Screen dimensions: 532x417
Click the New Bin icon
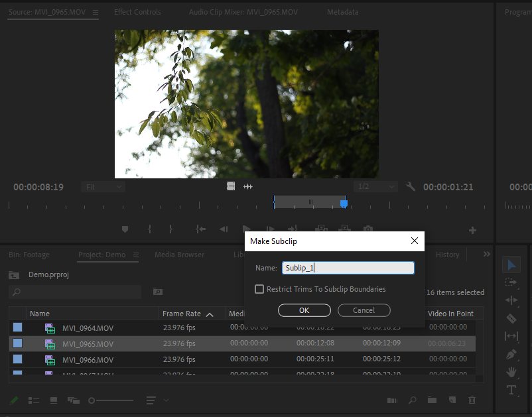click(431, 400)
